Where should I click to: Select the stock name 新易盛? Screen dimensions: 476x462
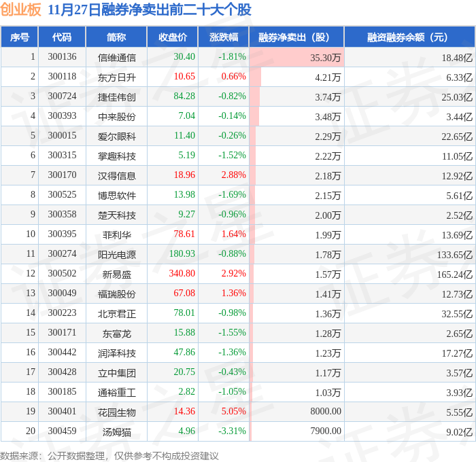pos(116,274)
